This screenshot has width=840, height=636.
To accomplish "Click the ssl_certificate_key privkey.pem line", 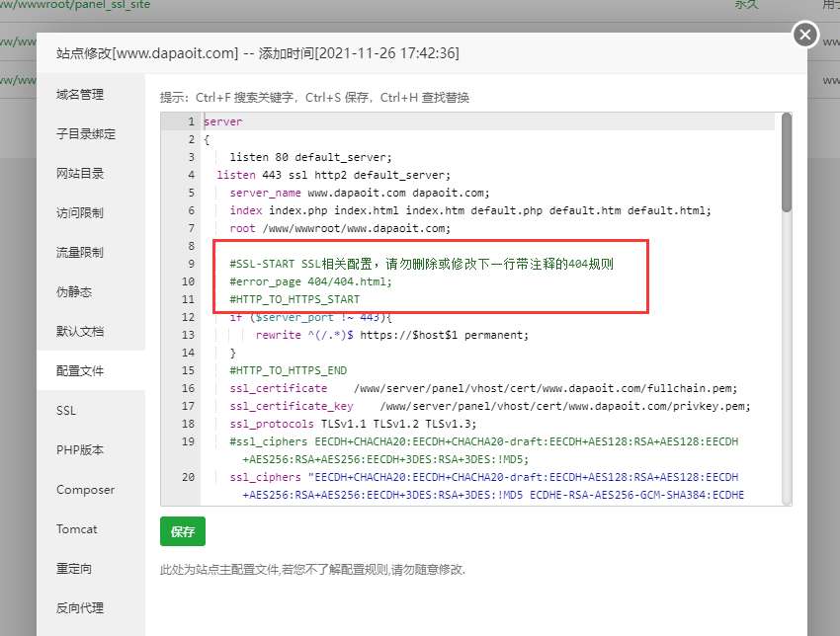I will coord(490,406).
